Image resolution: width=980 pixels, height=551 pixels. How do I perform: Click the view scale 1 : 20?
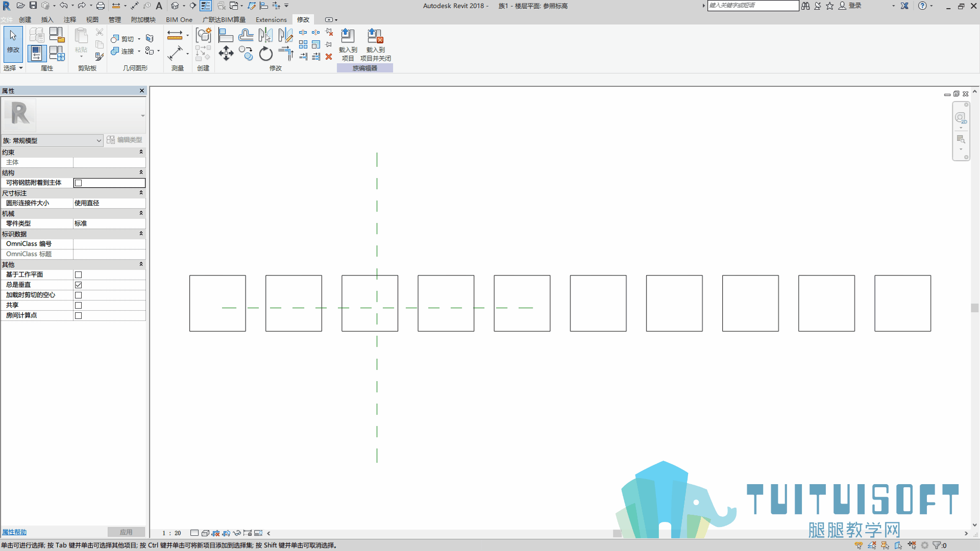[x=171, y=533]
